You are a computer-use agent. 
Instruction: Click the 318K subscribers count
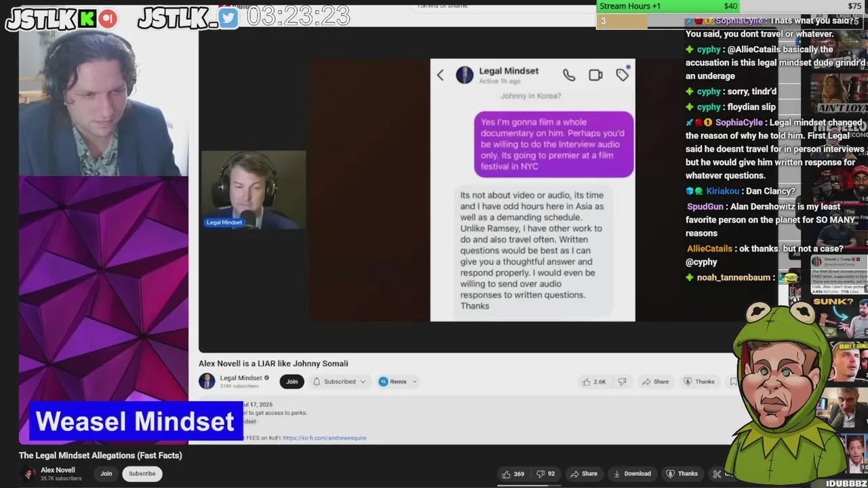239,386
